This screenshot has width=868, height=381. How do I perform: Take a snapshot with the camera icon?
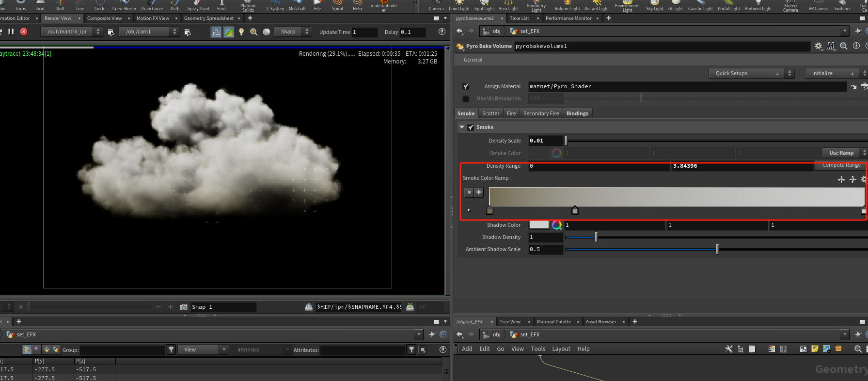[x=184, y=307]
